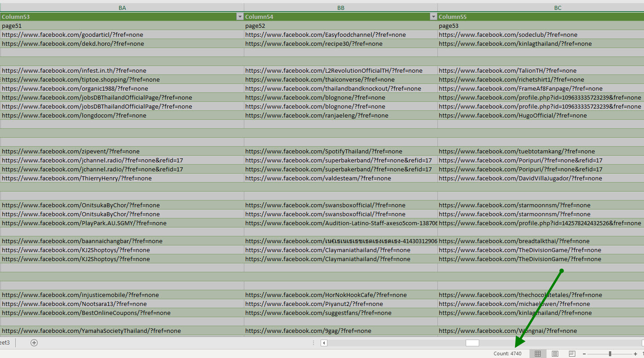This screenshot has width=644, height=358.
Task: Select the longdocom URL cell
Action: pyautogui.click(x=122, y=115)
